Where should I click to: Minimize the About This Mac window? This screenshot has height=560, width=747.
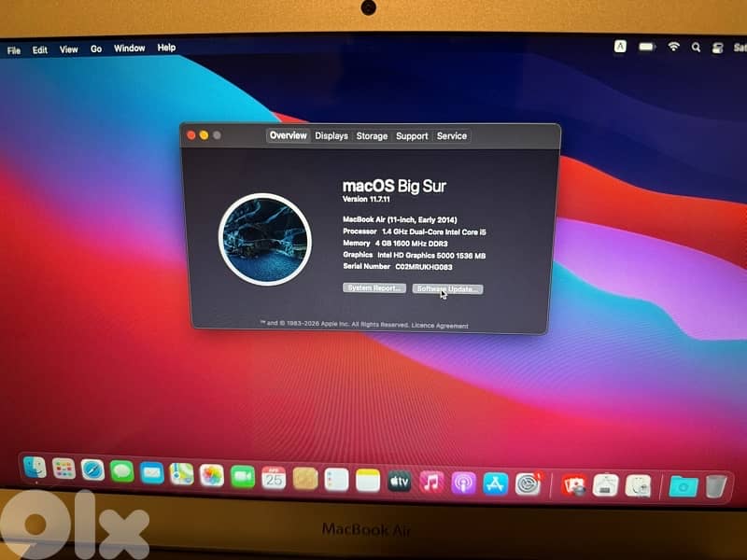point(204,135)
